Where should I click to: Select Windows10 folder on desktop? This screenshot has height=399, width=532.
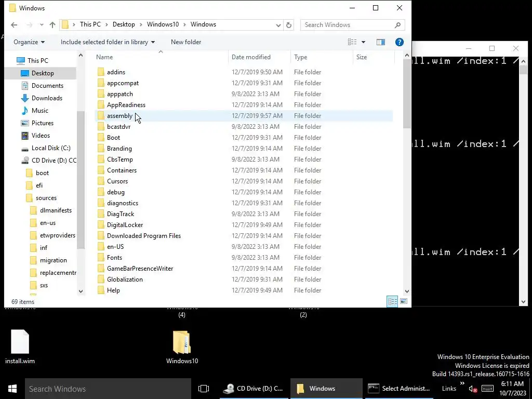(182, 347)
